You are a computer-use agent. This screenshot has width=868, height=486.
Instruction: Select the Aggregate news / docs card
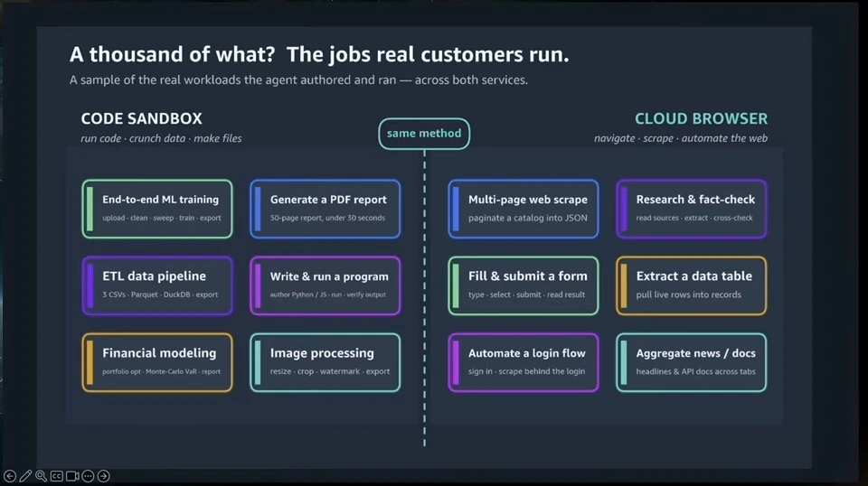[x=692, y=362]
